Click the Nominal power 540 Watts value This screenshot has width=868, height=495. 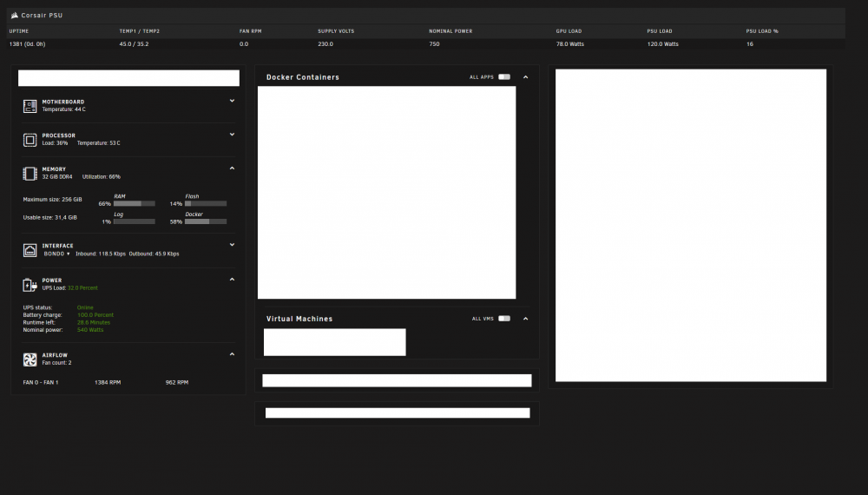(x=90, y=330)
